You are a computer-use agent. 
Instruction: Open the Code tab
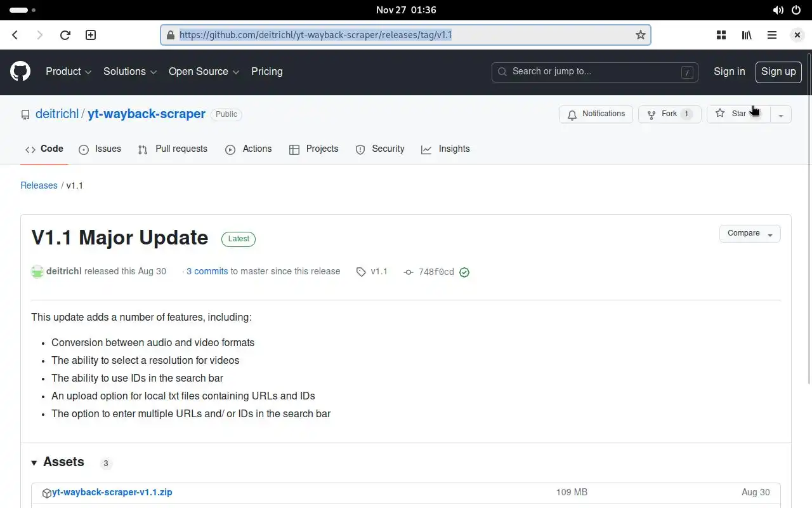44,149
